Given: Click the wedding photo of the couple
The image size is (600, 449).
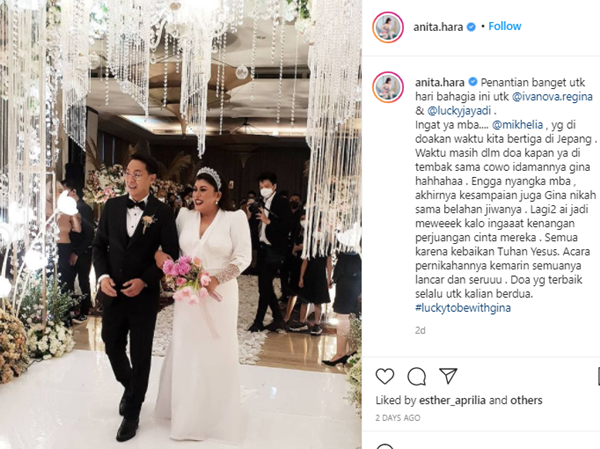Looking at the screenshot, I should click(181, 224).
